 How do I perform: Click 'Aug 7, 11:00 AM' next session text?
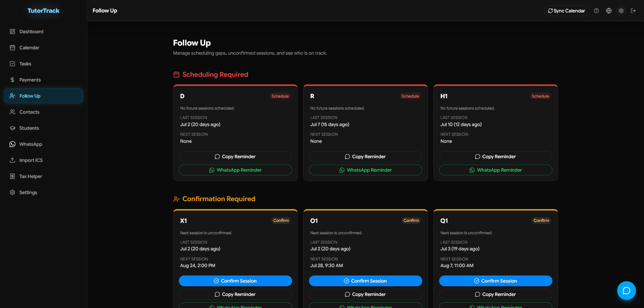[x=457, y=265]
